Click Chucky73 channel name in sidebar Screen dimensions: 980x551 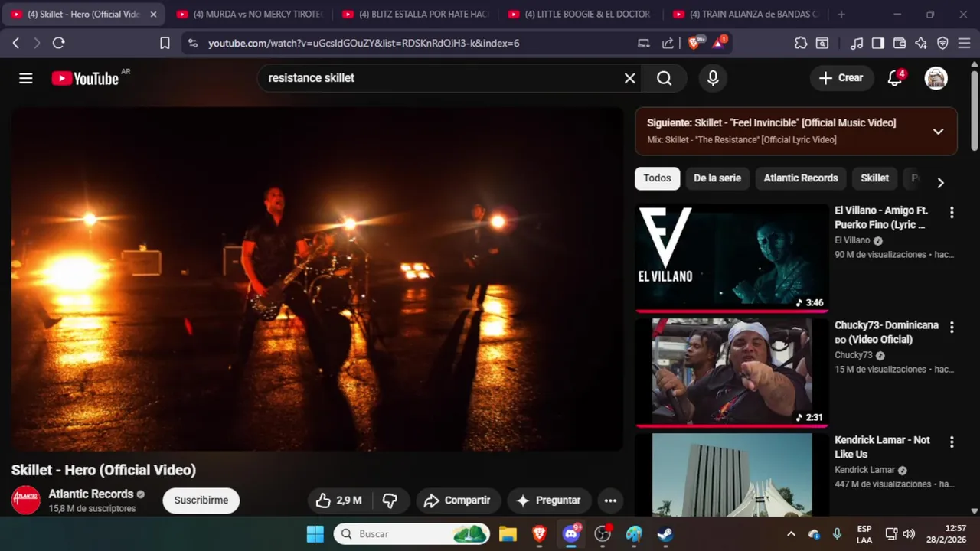854,355
